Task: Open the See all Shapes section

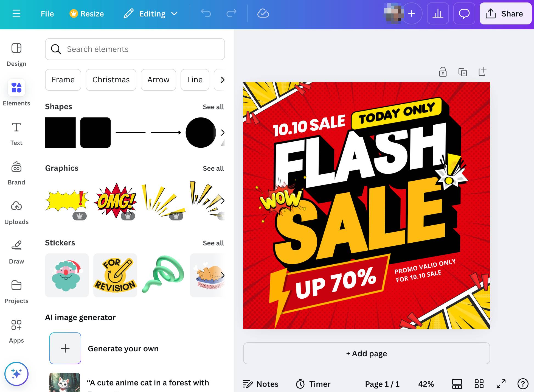Action: pyautogui.click(x=213, y=107)
